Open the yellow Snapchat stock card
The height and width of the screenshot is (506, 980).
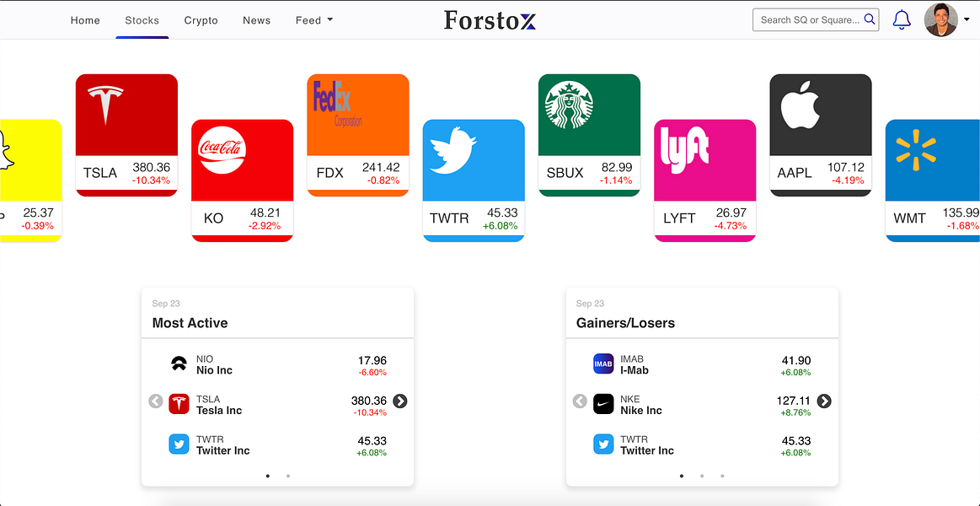click(30, 180)
